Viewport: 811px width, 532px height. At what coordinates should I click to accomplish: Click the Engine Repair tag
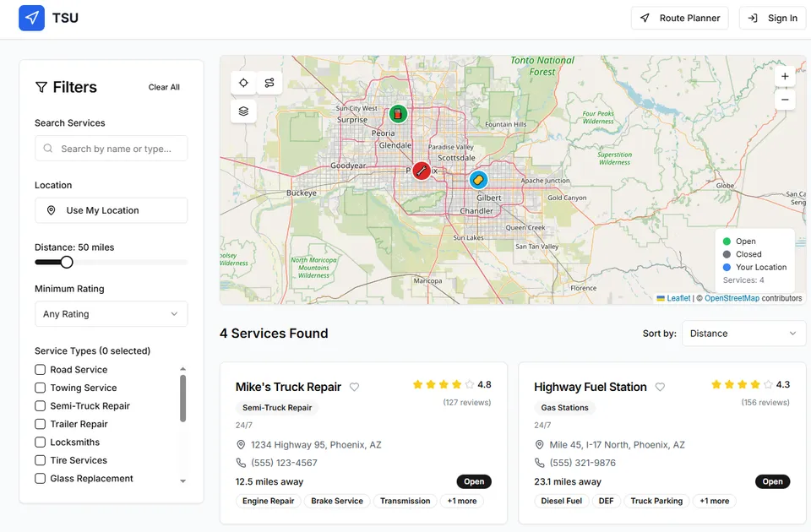[268, 501]
